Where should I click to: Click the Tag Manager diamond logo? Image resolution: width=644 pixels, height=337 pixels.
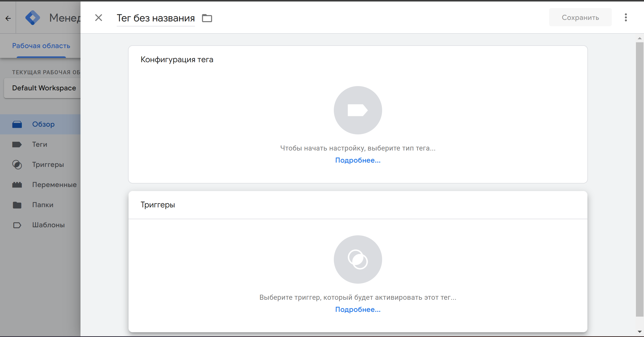coord(33,18)
